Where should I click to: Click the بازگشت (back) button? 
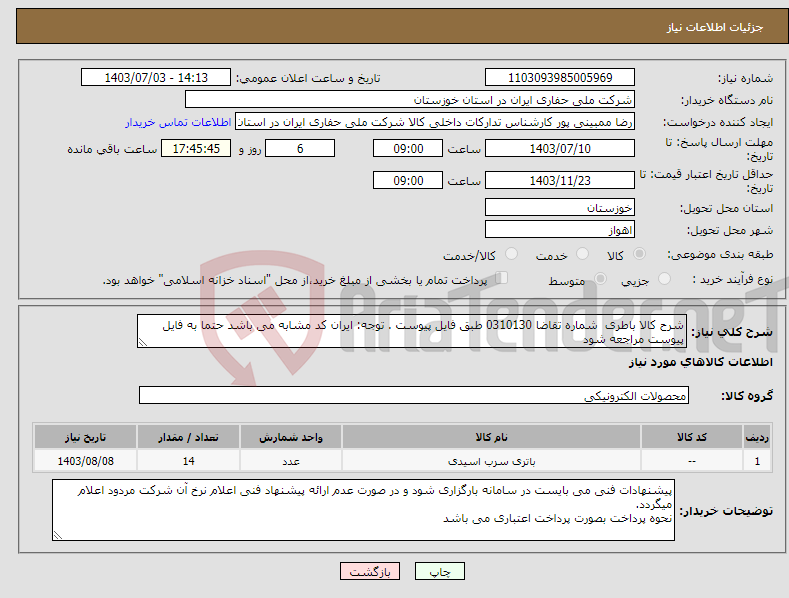click(370, 571)
